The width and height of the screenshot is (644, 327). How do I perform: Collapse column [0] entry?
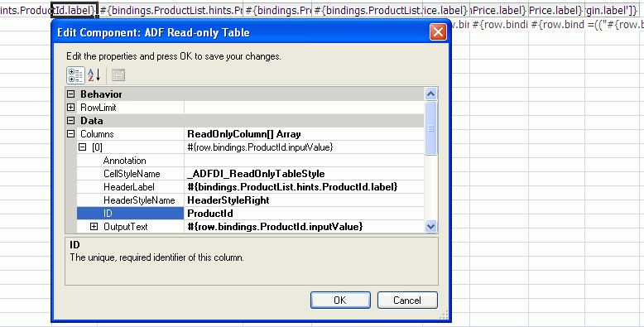82,147
